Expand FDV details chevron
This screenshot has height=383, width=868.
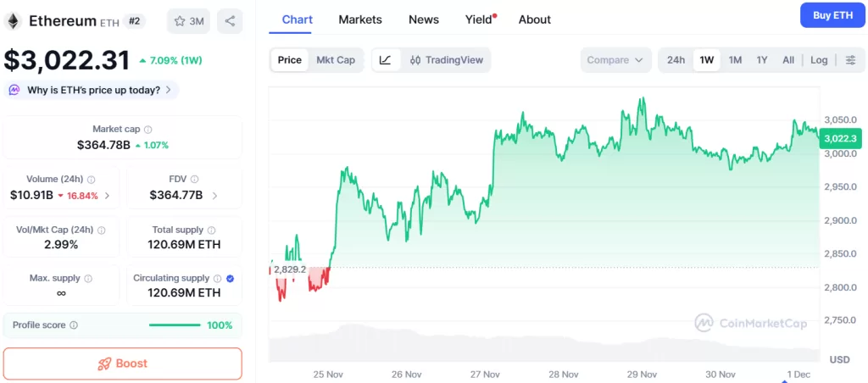click(214, 196)
